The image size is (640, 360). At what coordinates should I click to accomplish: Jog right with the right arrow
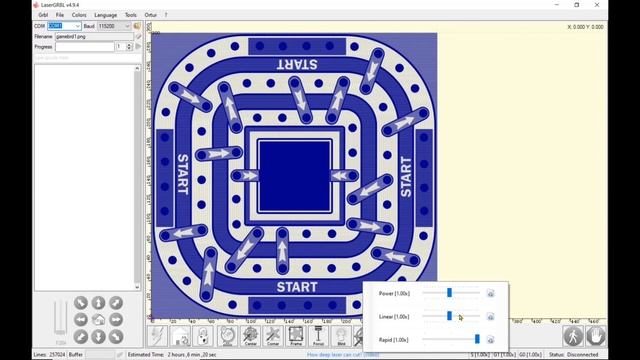[116, 320]
